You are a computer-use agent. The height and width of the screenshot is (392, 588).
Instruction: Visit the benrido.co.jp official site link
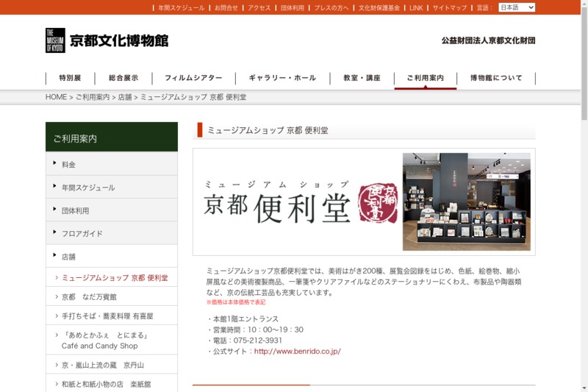[x=297, y=352]
